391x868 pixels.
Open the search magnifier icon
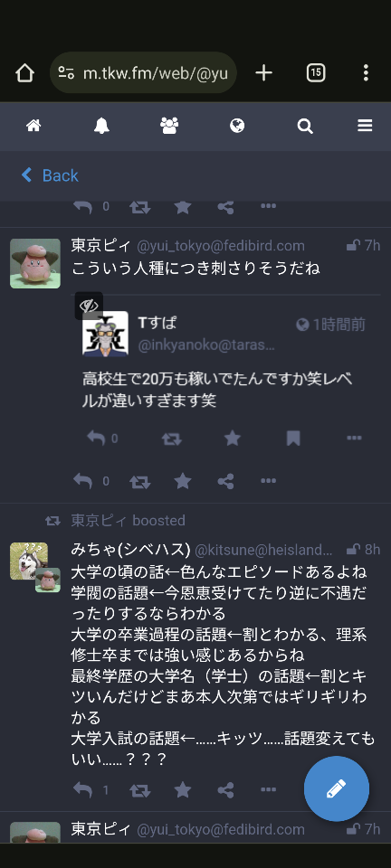point(305,127)
